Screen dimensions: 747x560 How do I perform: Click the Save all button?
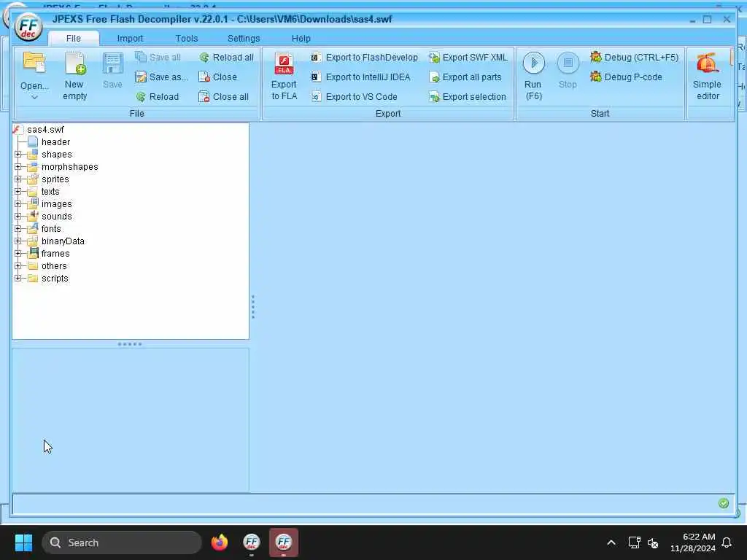tap(158, 57)
